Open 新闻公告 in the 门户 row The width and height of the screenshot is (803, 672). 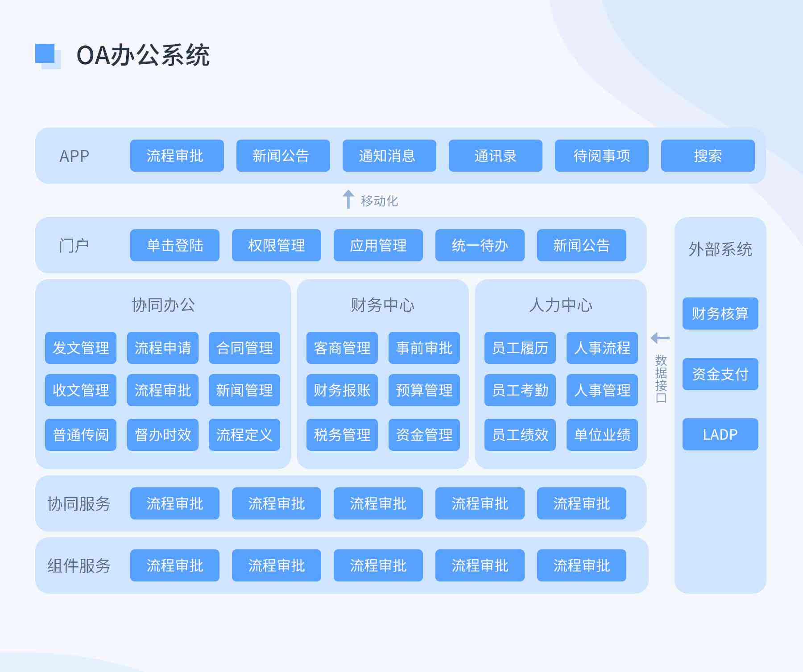pos(581,245)
